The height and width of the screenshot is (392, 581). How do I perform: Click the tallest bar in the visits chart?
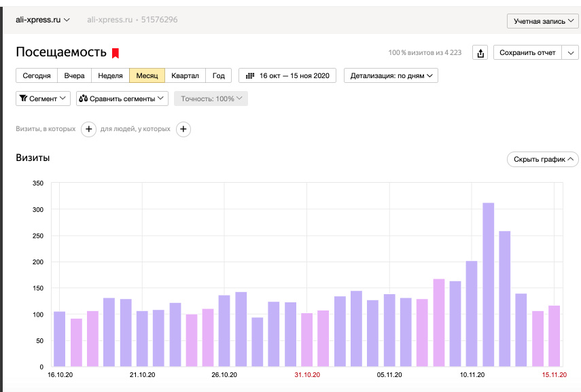(488, 285)
